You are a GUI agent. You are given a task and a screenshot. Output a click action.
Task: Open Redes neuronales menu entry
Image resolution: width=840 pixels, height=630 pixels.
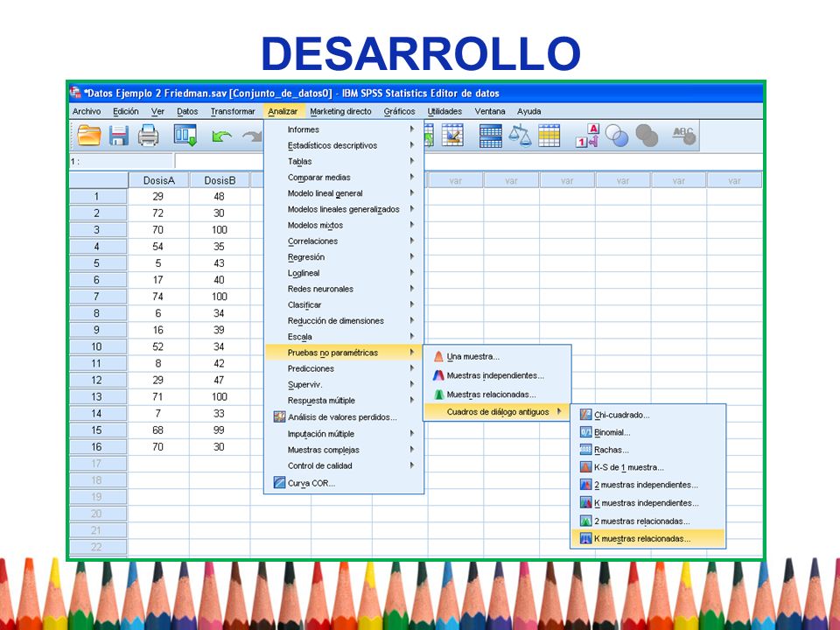pyautogui.click(x=344, y=289)
